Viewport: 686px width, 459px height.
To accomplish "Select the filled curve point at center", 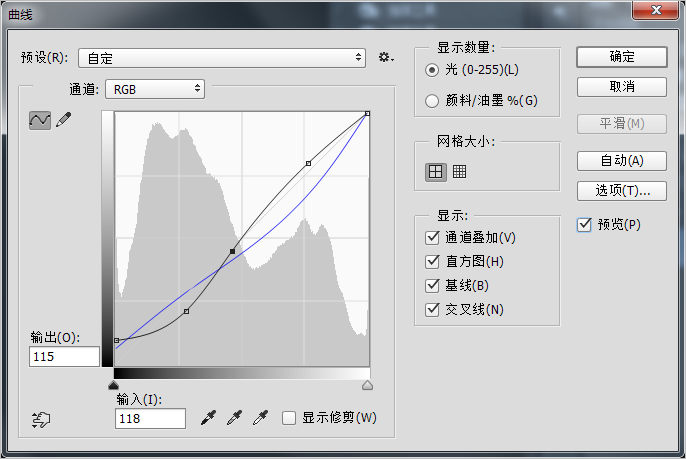I will point(232,251).
